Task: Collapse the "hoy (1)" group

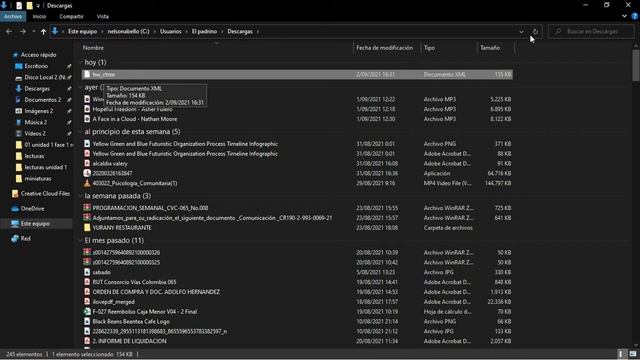Action: [80, 62]
